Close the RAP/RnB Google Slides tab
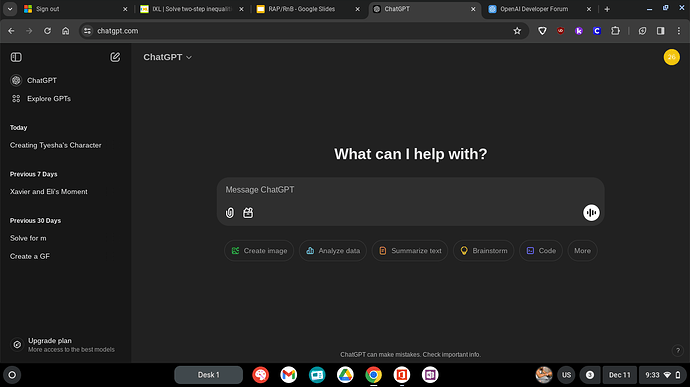This screenshot has height=387, width=690. 357,9
